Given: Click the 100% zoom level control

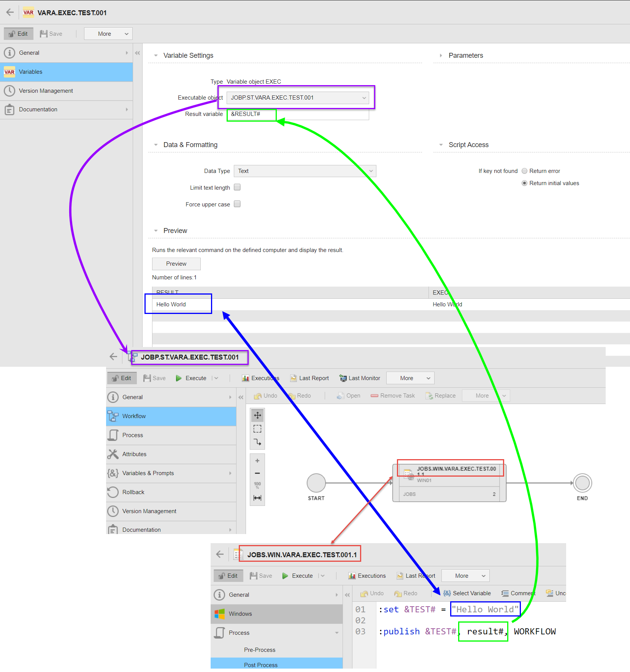Looking at the screenshot, I should click(x=257, y=485).
